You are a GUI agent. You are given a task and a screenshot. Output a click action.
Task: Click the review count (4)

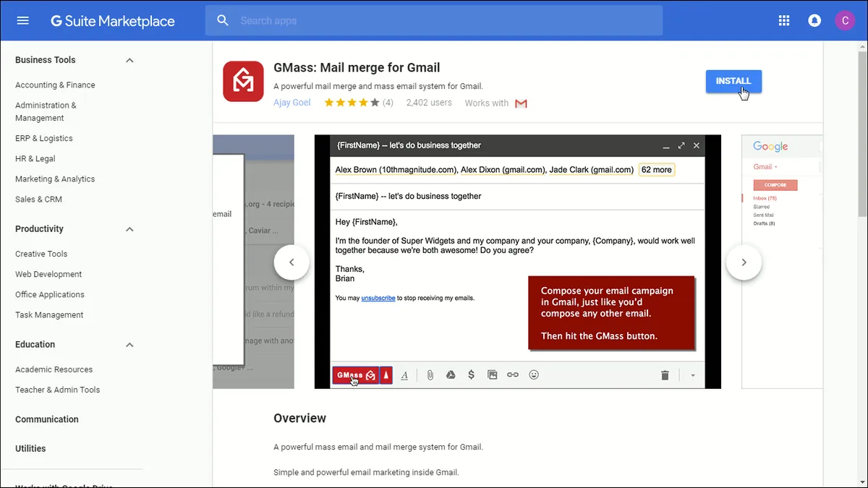pyautogui.click(x=388, y=103)
